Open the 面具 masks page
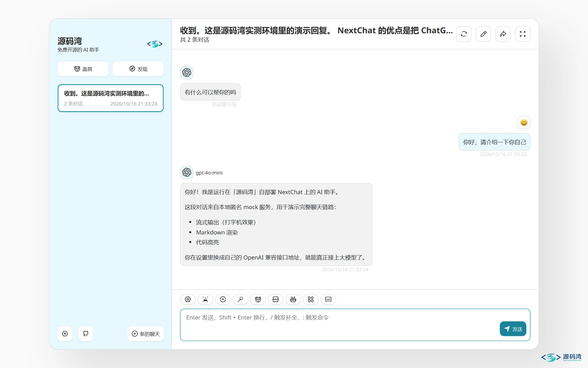 tap(83, 69)
